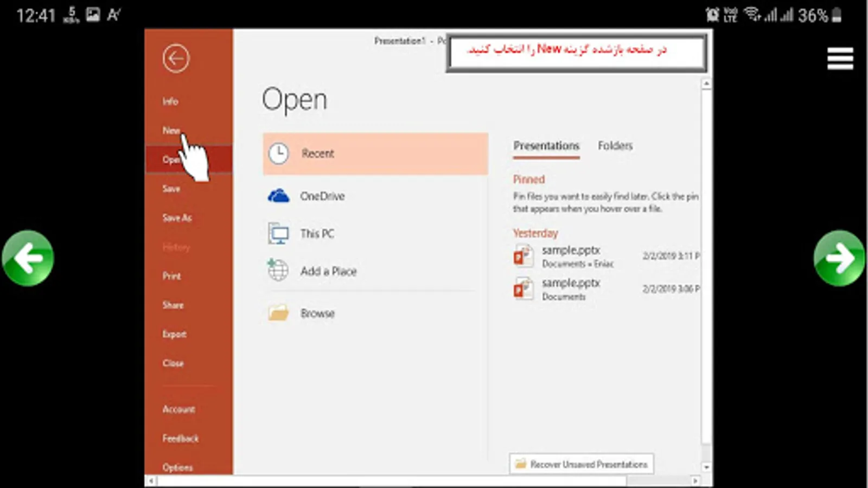This screenshot has height=488, width=868.
Task: Select the Recent location with clock icon
Action: [375, 153]
